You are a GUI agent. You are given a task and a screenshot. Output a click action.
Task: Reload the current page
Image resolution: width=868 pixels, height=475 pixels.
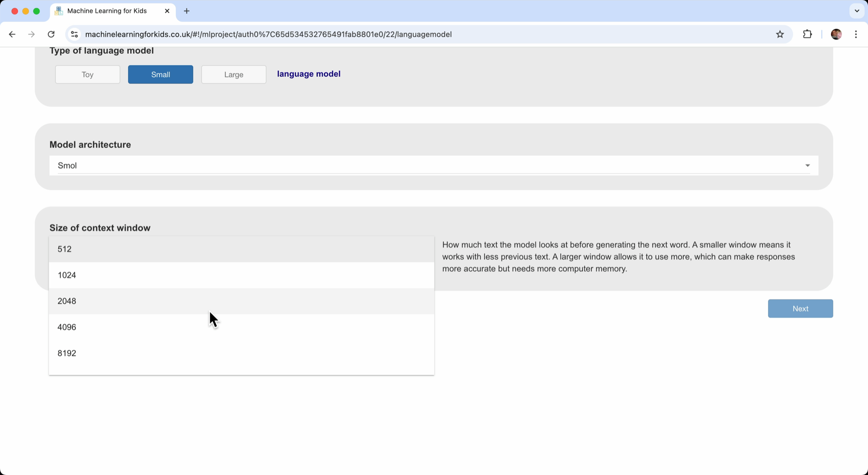(51, 34)
